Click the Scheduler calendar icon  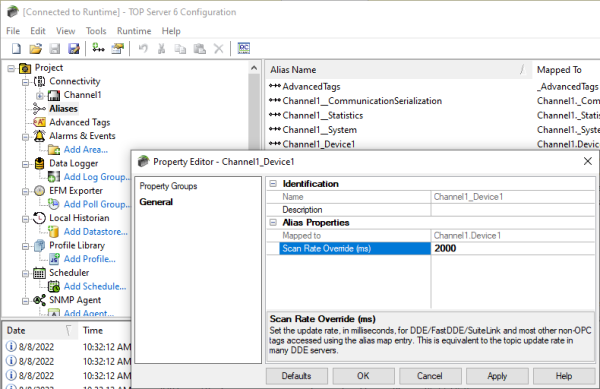(x=39, y=273)
